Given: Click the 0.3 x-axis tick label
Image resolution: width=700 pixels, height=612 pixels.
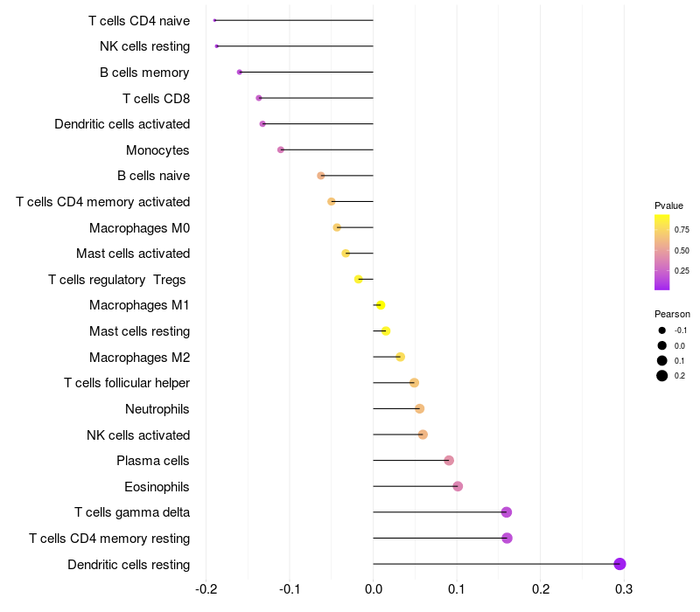Looking at the screenshot, I should point(624,589).
